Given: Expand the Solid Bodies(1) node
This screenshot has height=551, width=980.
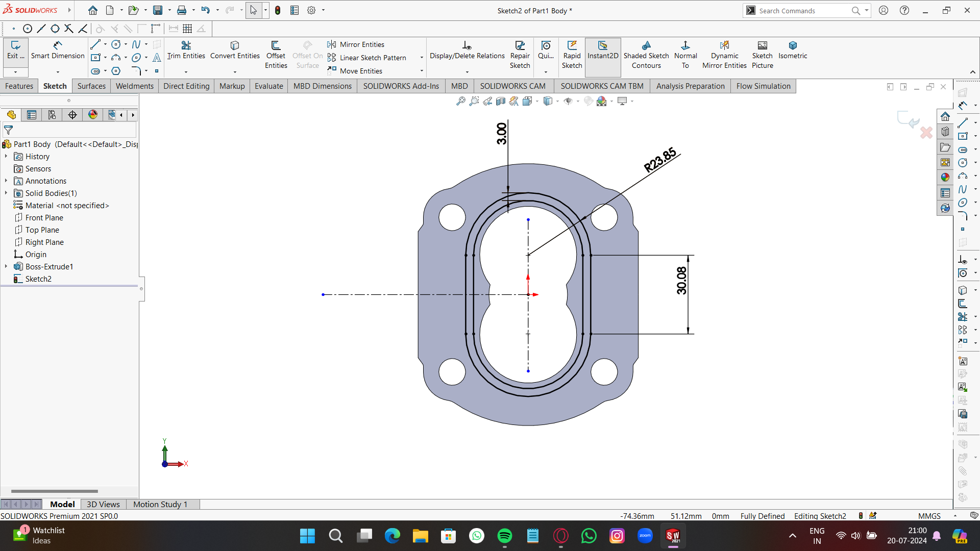Looking at the screenshot, I should [x=6, y=193].
